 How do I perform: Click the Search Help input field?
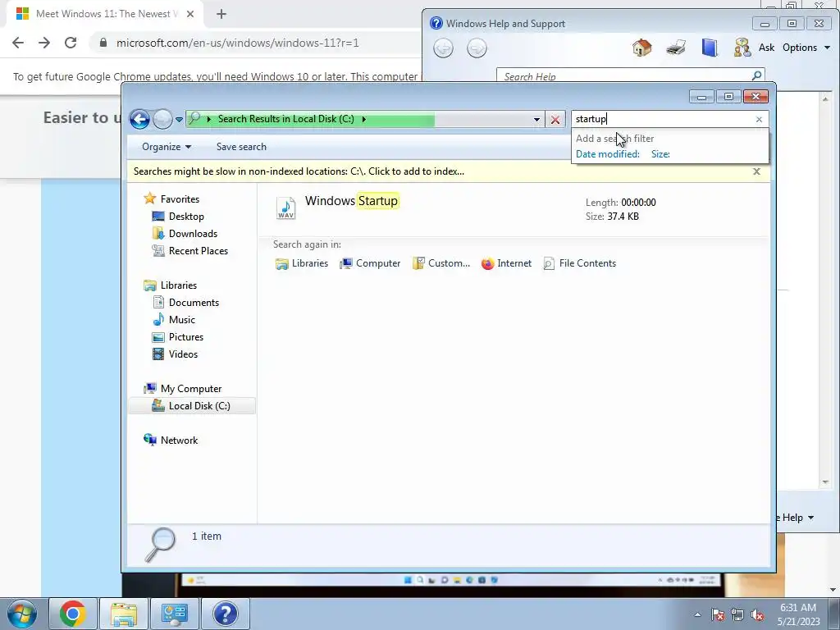pos(624,76)
